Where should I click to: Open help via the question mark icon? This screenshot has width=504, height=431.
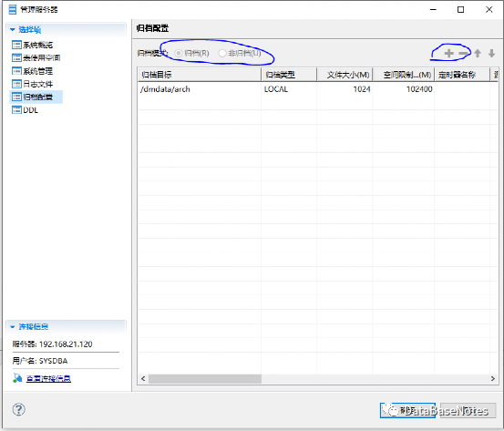[18, 409]
